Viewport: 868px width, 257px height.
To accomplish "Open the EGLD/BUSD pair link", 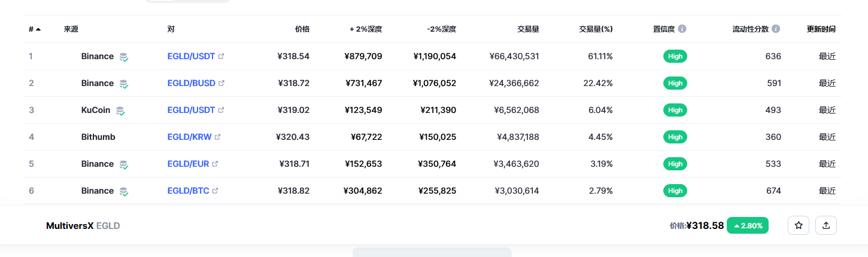I will [192, 83].
